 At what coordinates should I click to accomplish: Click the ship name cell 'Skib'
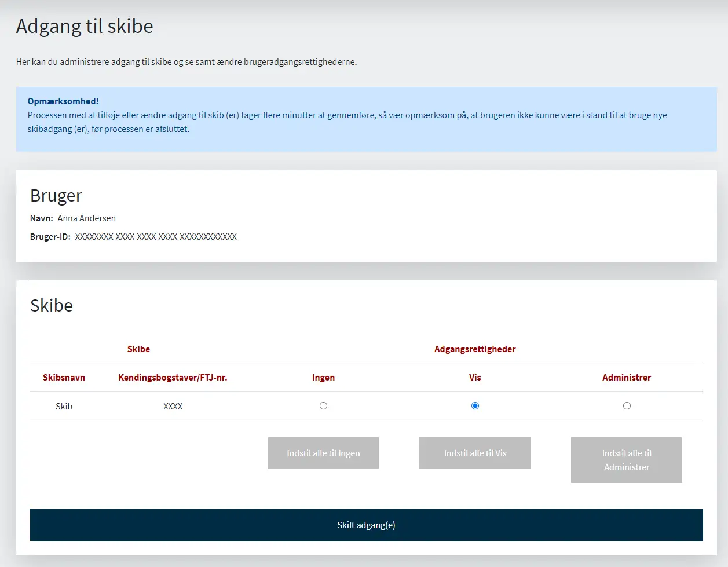pos(64,407)
